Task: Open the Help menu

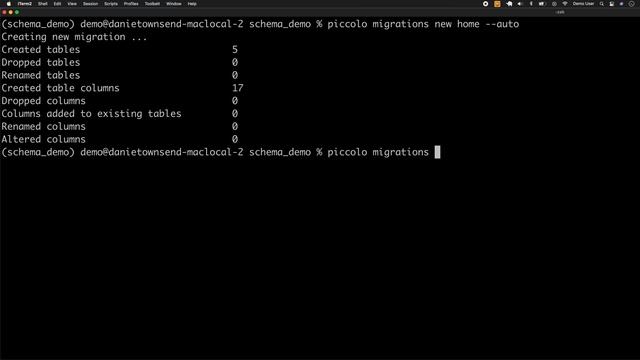Action: coord(192,4)
